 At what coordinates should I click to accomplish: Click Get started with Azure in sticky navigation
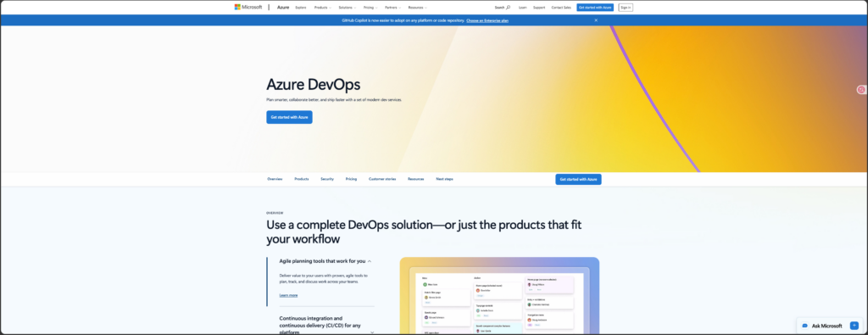click(578, 180)
